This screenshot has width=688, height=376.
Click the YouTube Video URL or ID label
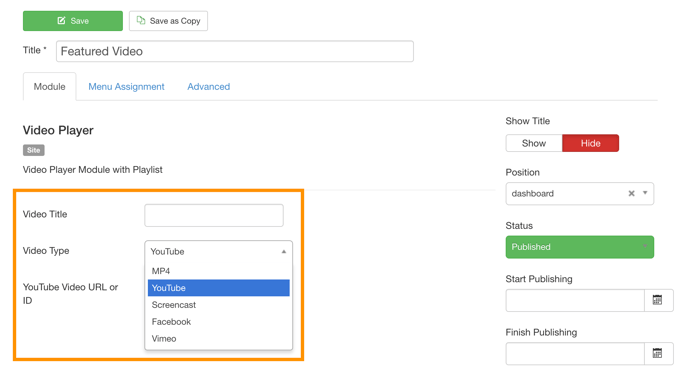click(70, 294)
